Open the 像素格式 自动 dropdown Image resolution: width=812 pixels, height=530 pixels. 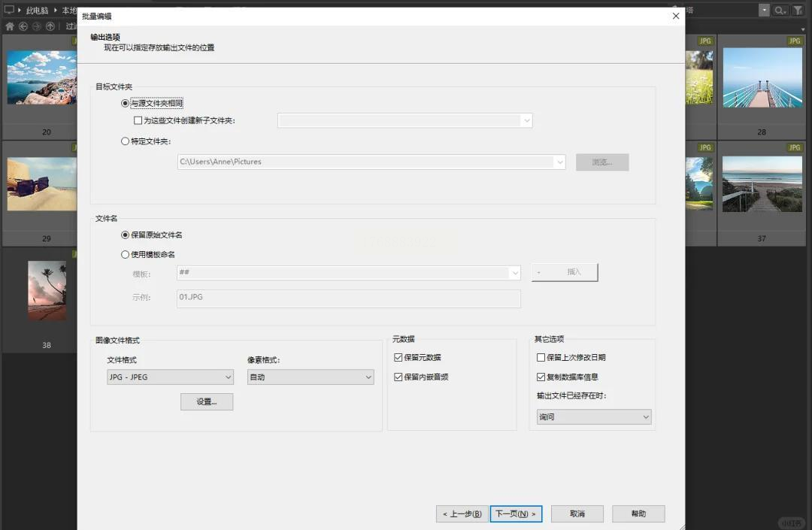point(311,377)
